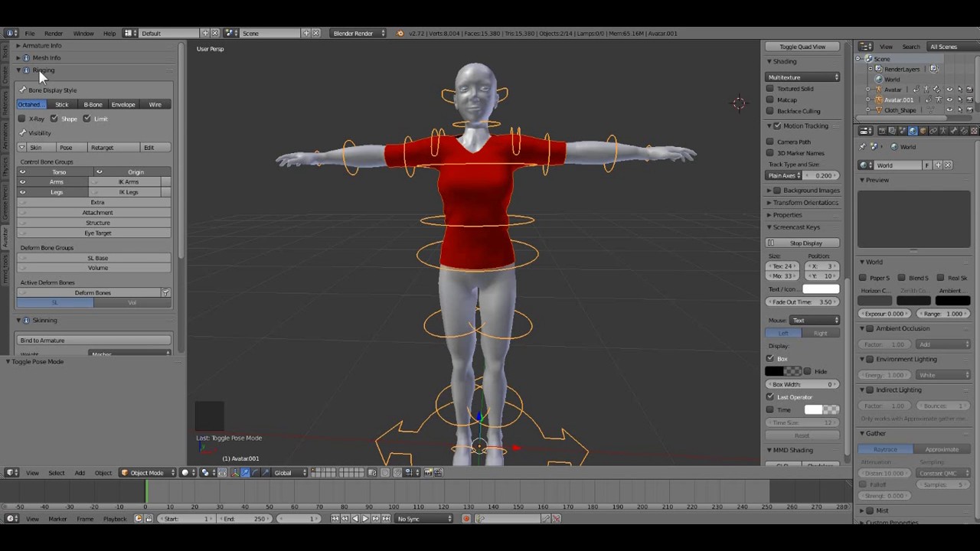This screenshot has width=980, height=551.
Task: Uncheck the Limit checkbox
Action: point(87,119)
